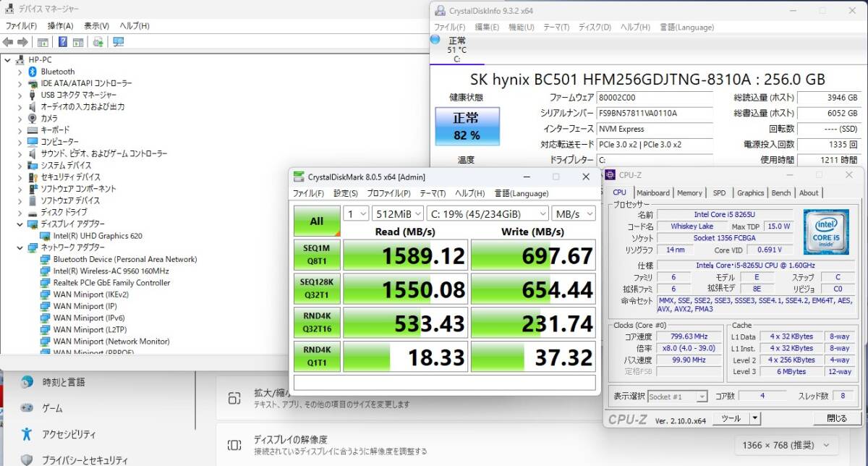This screenshot has width=868, height=466.
Task: Click the CrystalDiskMark green title bar icon
Action: pos(299,177)
